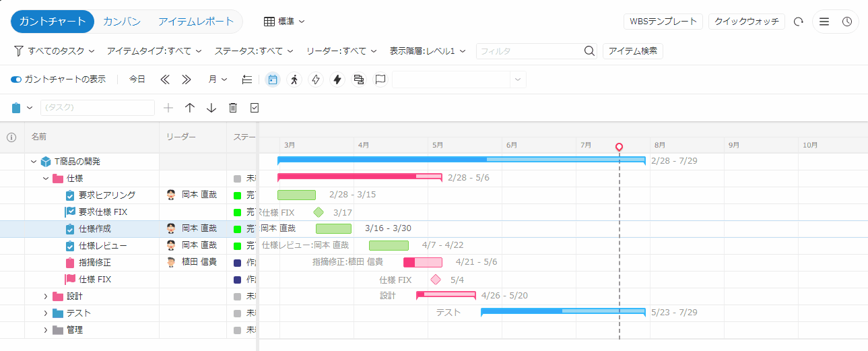Viewport: 868px width, 351px height.
Task: Click the walking person progress icon
Action: pyautogui.click(x=294, y=79)
